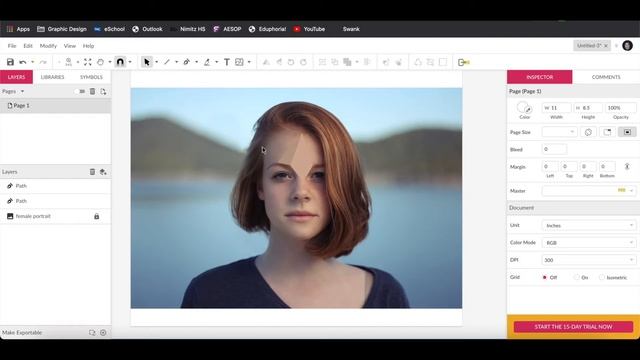Click the insert image icon
Screen dimensions: 640x360
(239, 62)
